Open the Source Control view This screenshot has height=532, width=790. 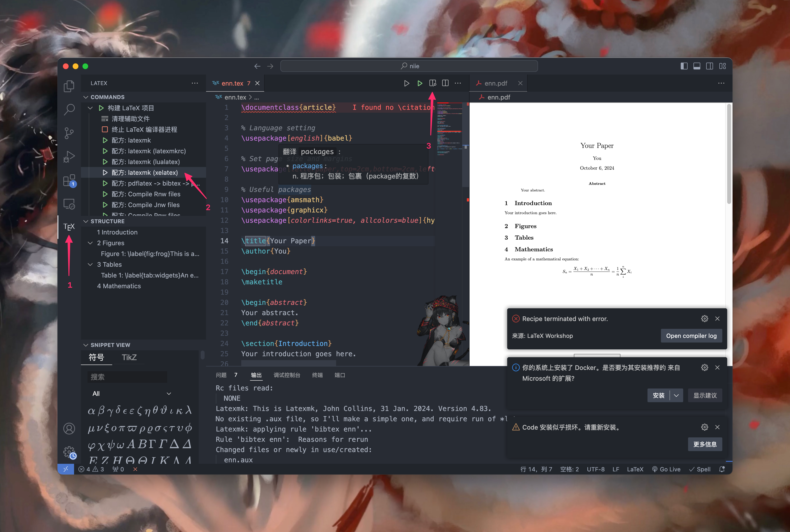point(69,133)
